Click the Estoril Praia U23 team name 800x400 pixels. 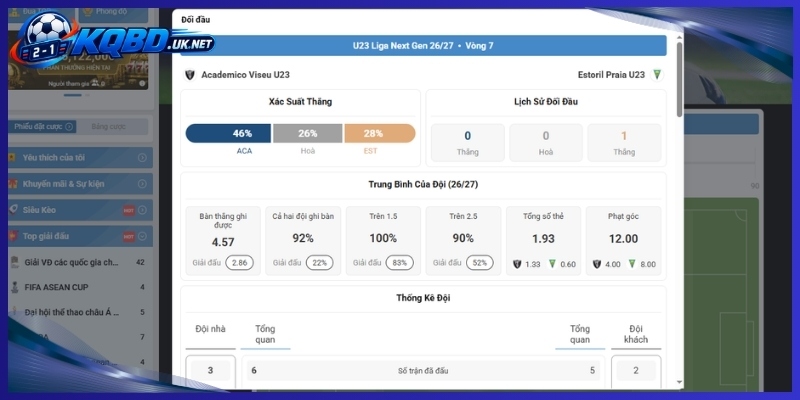point(611,75)
